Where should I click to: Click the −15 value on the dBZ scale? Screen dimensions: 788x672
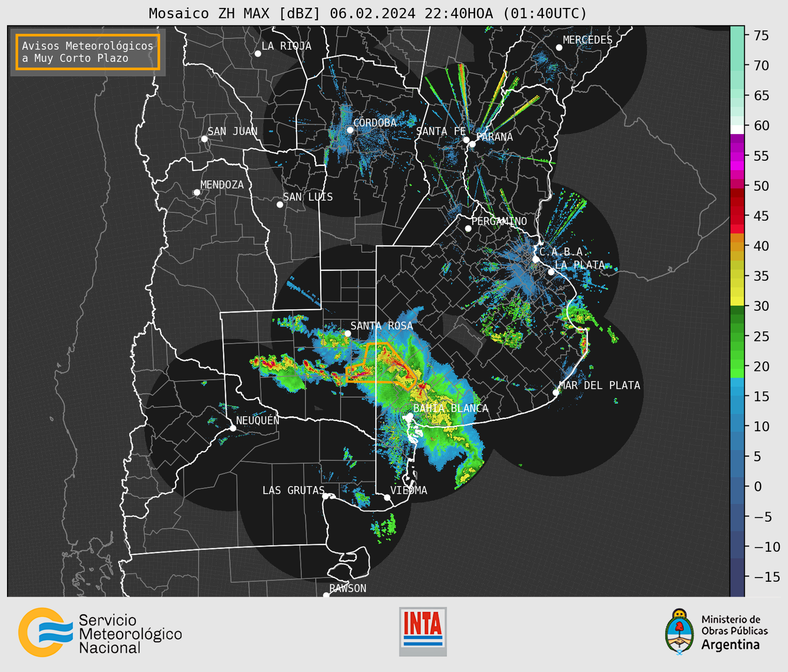pyautogui.click(x=767, y=577)
